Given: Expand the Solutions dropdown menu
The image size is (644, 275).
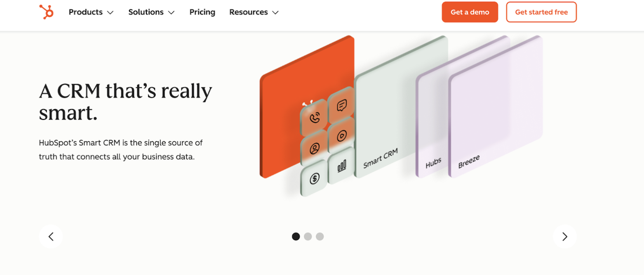Looking at the screenshot, I should click(151, 12).
